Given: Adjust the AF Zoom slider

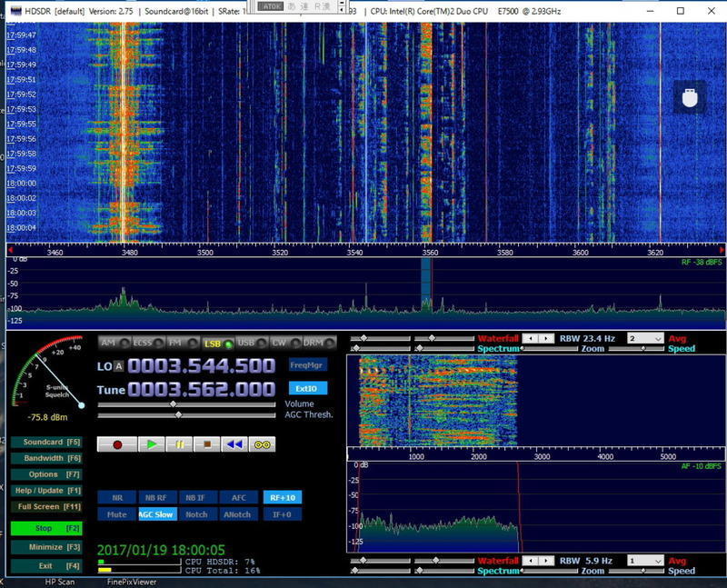Looking at the screenshot, I should (x=550, y=571).
